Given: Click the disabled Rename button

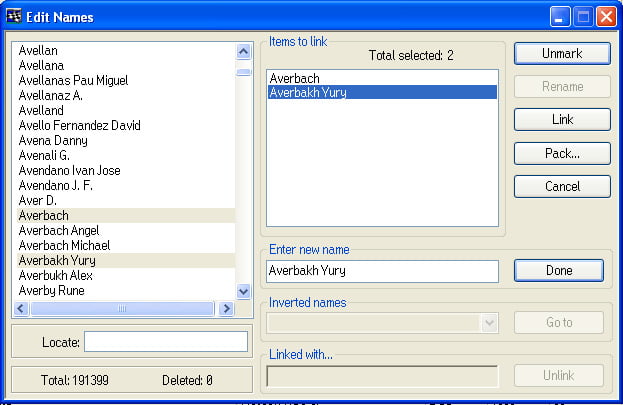Looking at the screenshot, I should pos(562,87).
